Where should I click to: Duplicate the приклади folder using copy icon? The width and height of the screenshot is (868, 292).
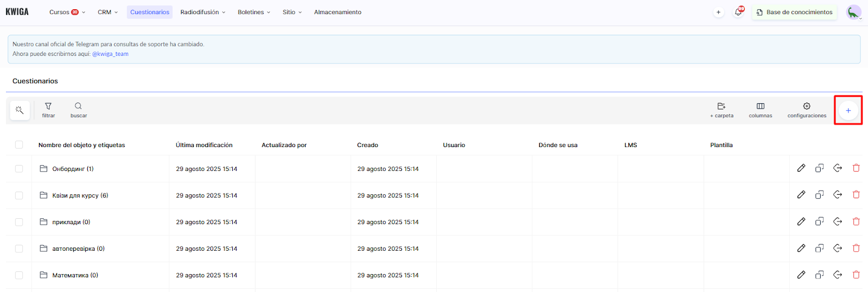[819, 221]
